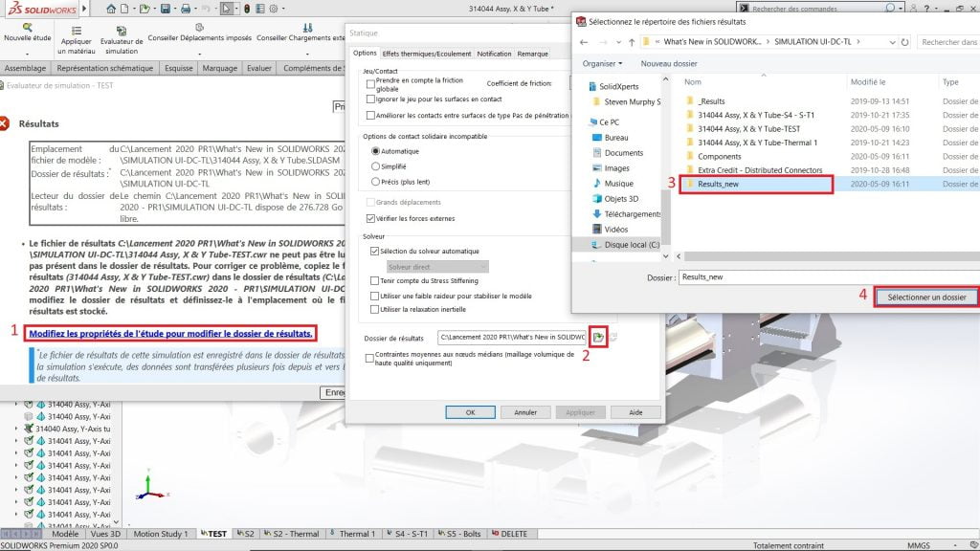Click the Print icon in top toolbar
Viewport: 980px width, 551px height.
tap(186, 9)
